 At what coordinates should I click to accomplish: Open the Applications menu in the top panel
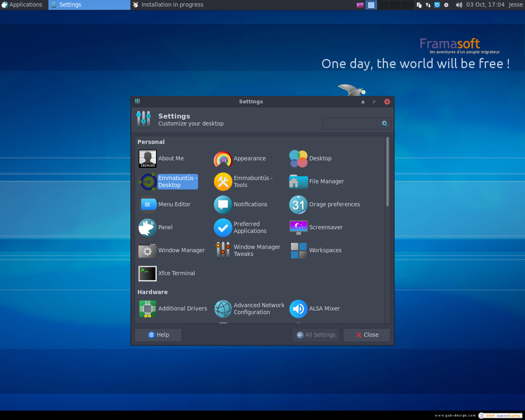[22, 5]
